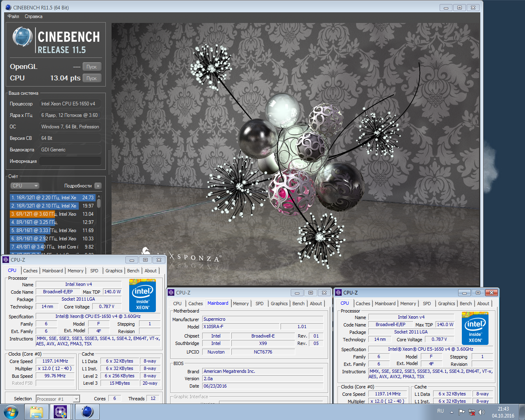
Task: Click the Cinebench title bar app icon
Action: [8, 7]
